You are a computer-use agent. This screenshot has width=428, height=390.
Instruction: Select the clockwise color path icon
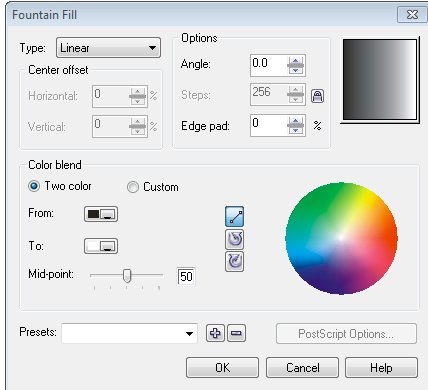[x=234, y=262]
